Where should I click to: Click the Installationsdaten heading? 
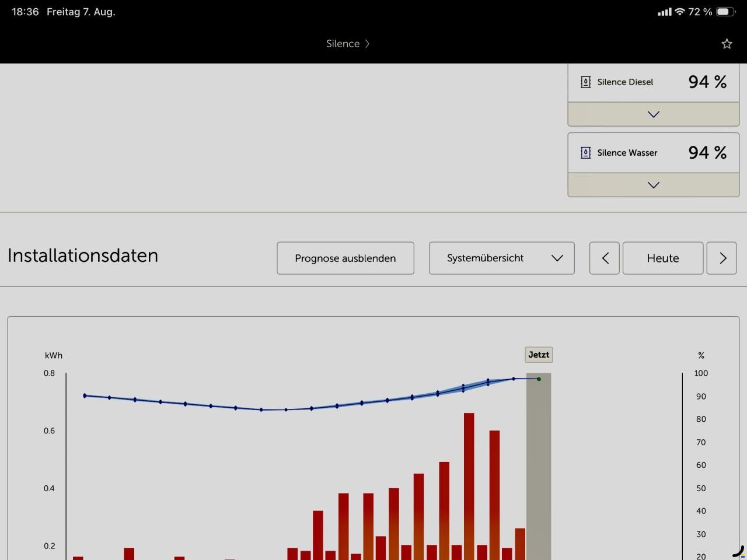pyautogui.click(x=83, y=256)
